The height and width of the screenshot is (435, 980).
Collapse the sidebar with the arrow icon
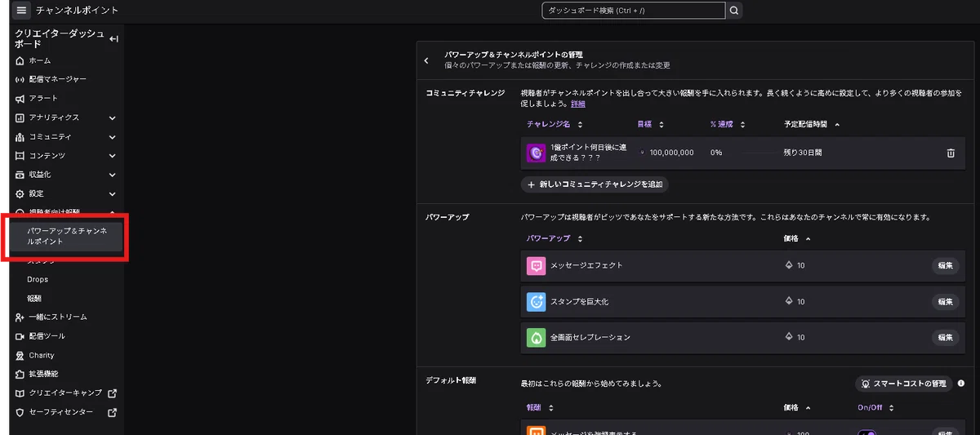point(114,39)
